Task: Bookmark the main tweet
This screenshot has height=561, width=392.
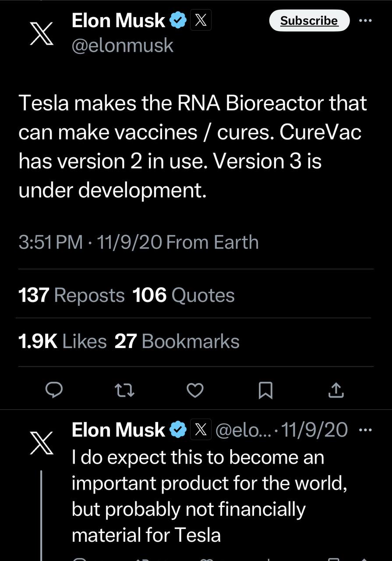Action: (265, 390)
